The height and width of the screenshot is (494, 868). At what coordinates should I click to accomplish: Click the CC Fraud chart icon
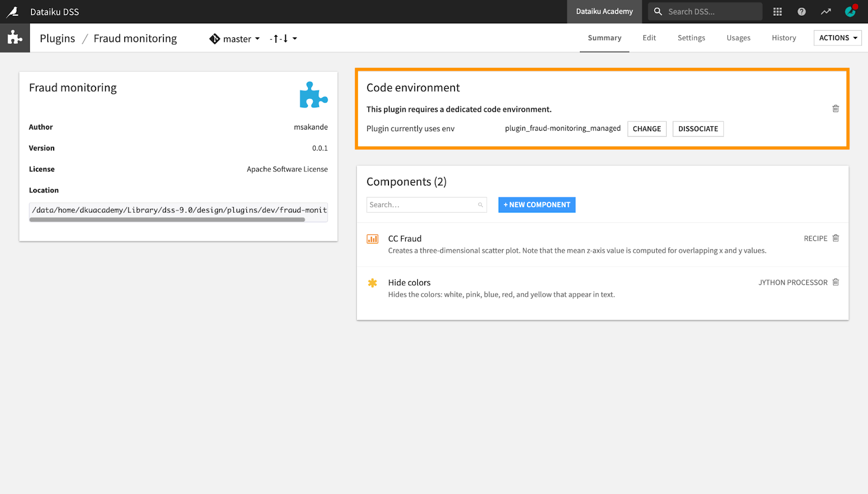[372, 239]
